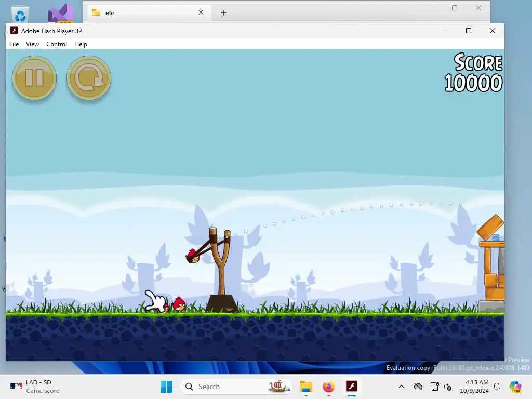Click the waiting red bird on the grass
The image size is (532, 399).
tap(179, 304)
